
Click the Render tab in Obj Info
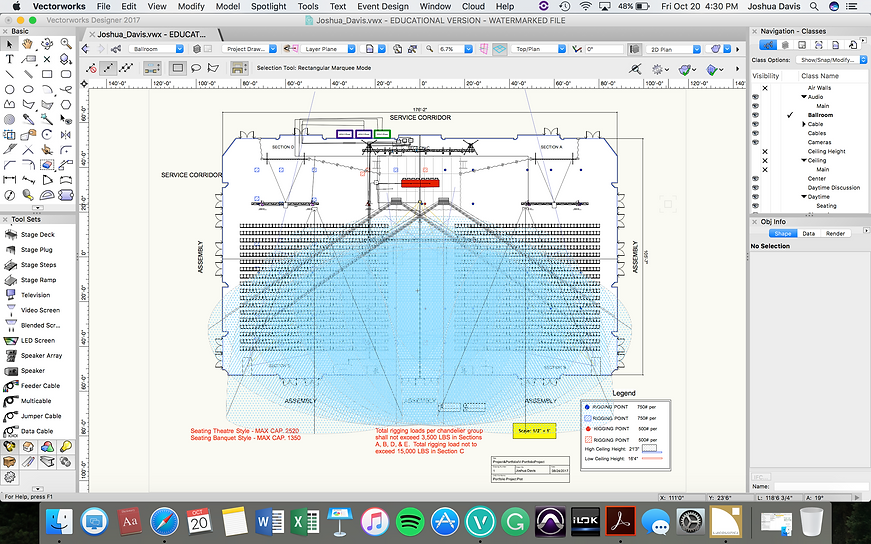coord(834,233)
